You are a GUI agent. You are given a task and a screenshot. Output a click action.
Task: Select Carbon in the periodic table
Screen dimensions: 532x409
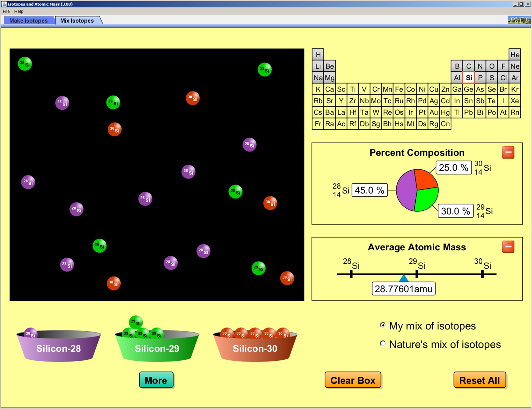(x=468, y=66)
